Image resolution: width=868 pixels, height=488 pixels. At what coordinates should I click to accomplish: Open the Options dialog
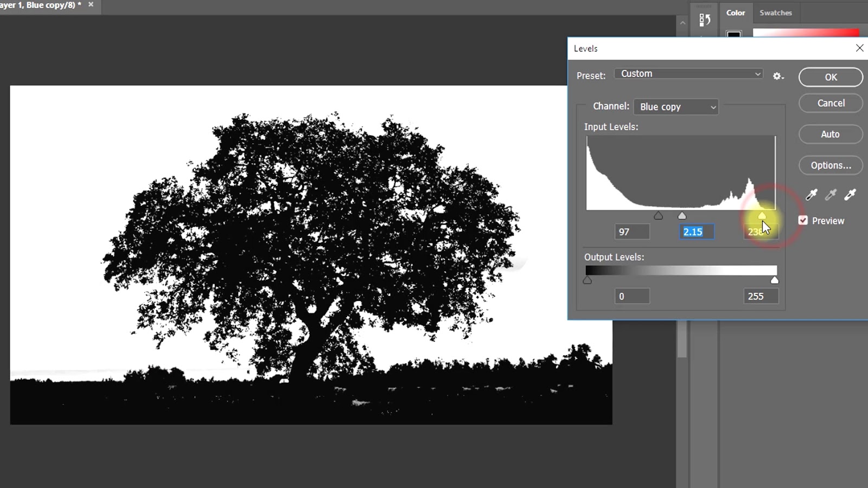coord(830,165)
